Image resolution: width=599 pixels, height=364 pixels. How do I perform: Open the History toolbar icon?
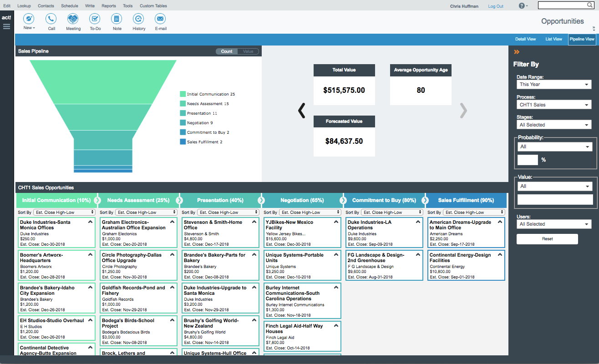(139, 19)
